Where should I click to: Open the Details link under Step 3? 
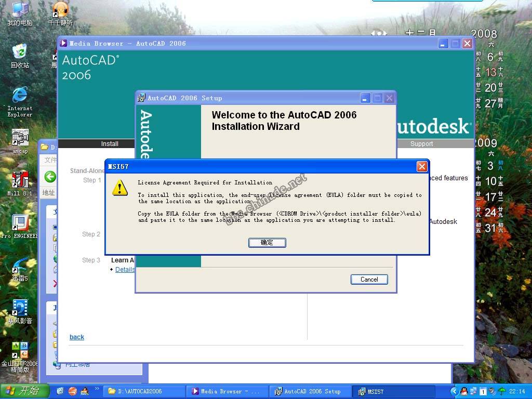point(125,270)
